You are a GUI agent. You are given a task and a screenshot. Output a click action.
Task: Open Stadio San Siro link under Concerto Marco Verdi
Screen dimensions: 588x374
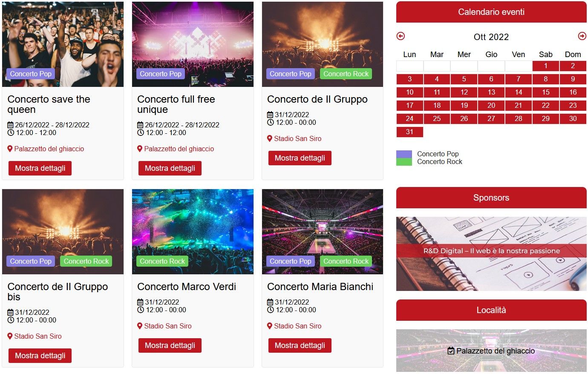click(x=168, y=326)
